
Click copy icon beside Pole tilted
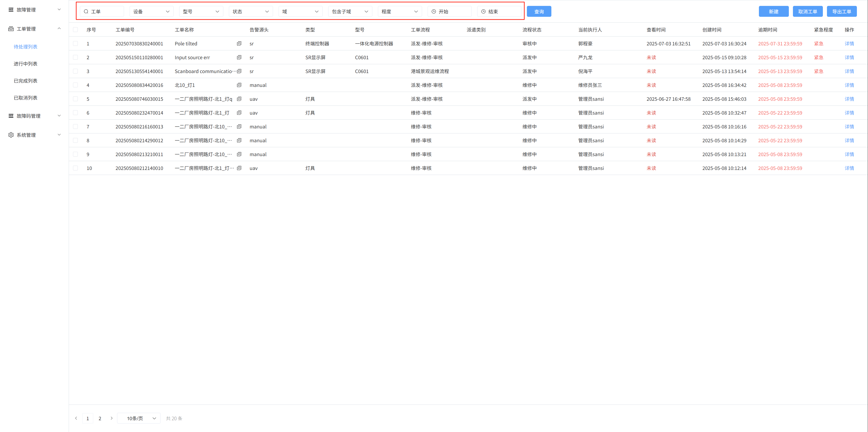239,44
